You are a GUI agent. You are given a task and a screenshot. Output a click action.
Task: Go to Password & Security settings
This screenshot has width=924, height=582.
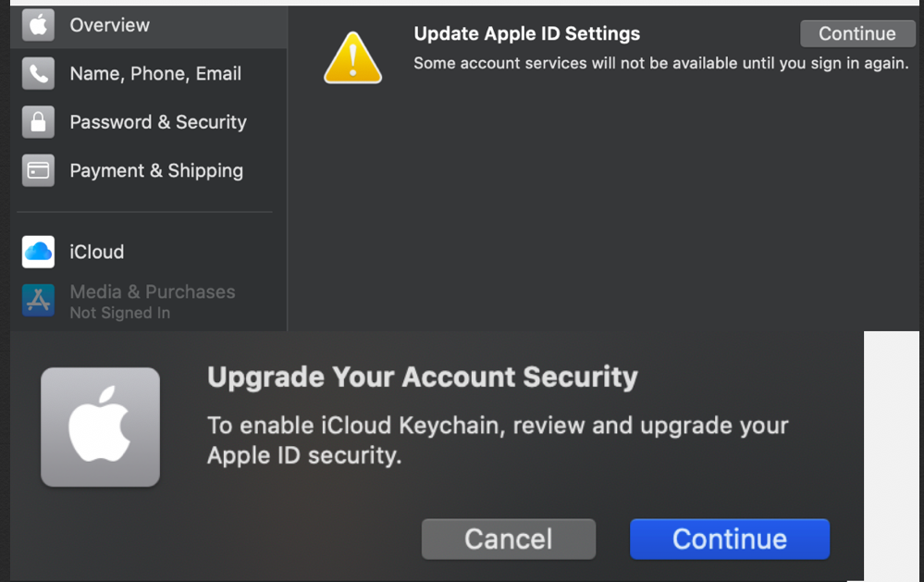pyautogui.click(x=158, y=122)
